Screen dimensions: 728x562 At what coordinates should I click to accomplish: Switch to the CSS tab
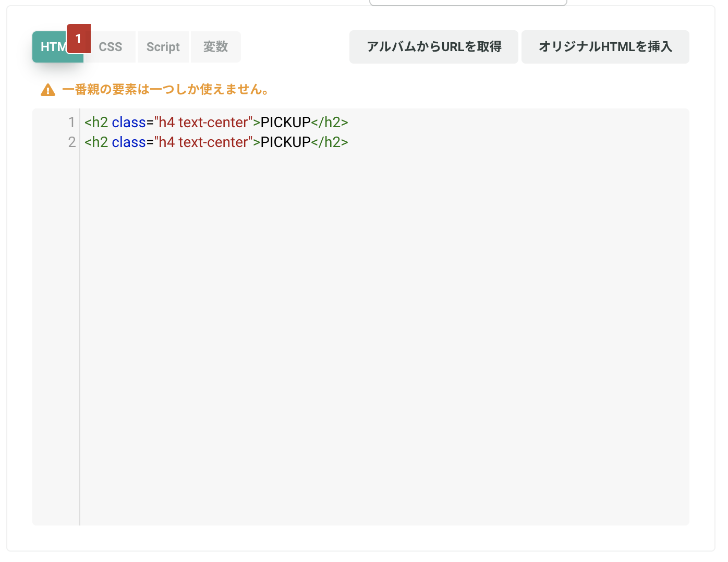tap(111, 47)
